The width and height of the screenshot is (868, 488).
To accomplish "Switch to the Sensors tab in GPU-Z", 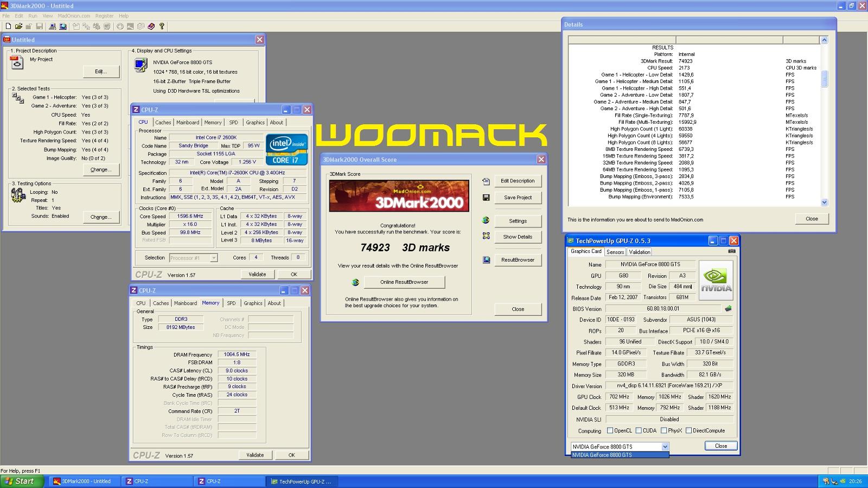I will (x=615, y=252).
